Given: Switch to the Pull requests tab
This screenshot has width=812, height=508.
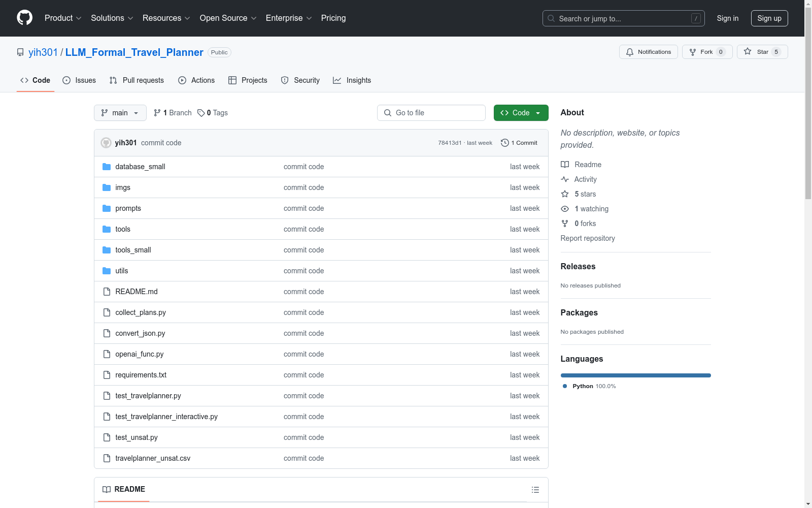Looking at the screenshot, I should coord(137,80).
